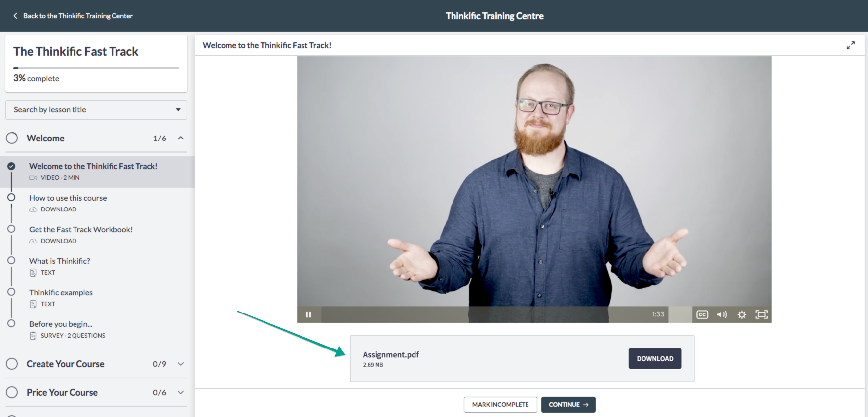Continue to the next lesson
The width and height of the screenshot is (868, 417).
click(568, 405)
